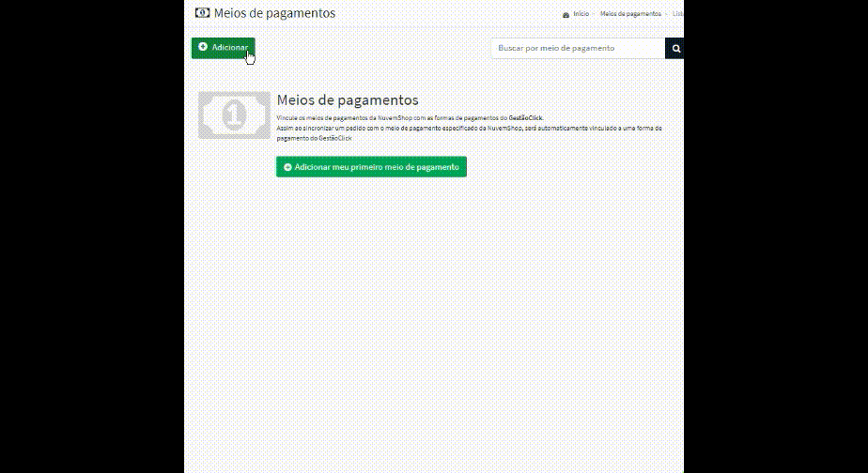Click the money icon beside page title
The image size is (868, 473).
tap(203, 13)
